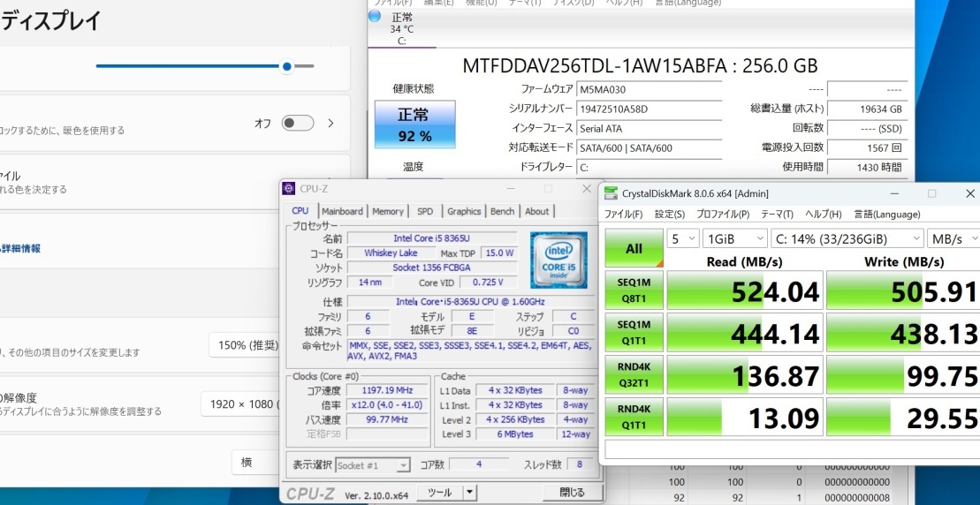This screenshot has height=505, width=980.
Task: Open the テーマ(T) menu in CrystalDiskMark
Action: tap(777, 215)
